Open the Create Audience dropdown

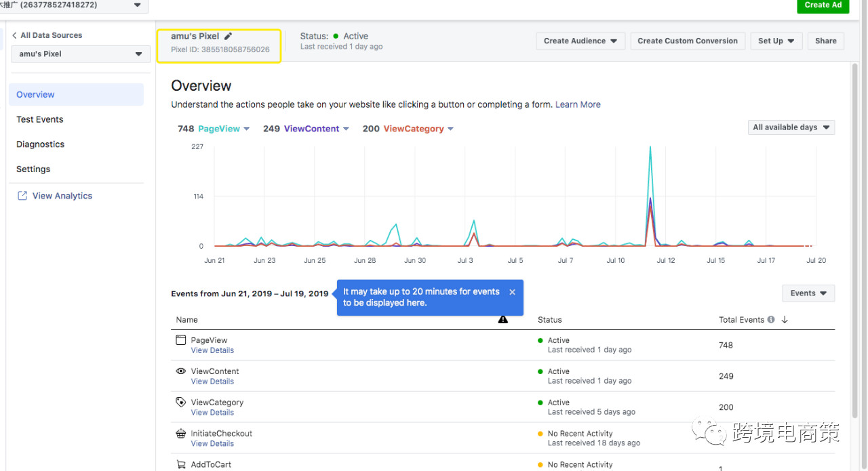pyautogui.click(x=580, y=41)
